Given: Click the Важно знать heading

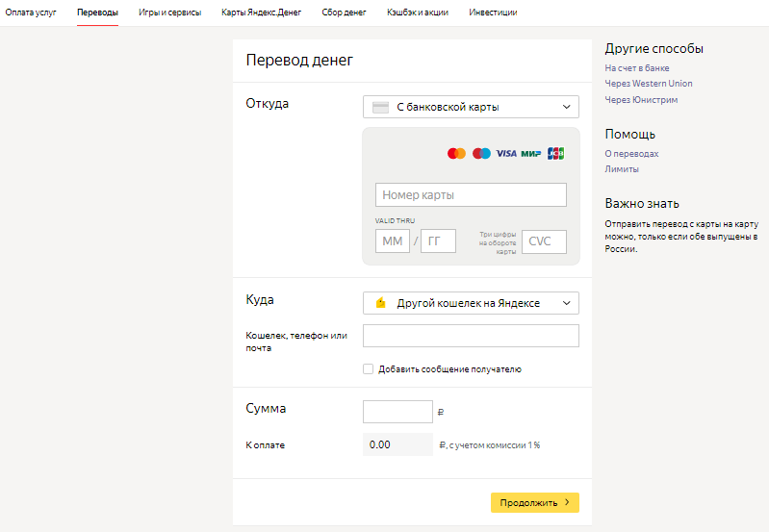Looking at the screenshot, I should (x=642, y=204).
